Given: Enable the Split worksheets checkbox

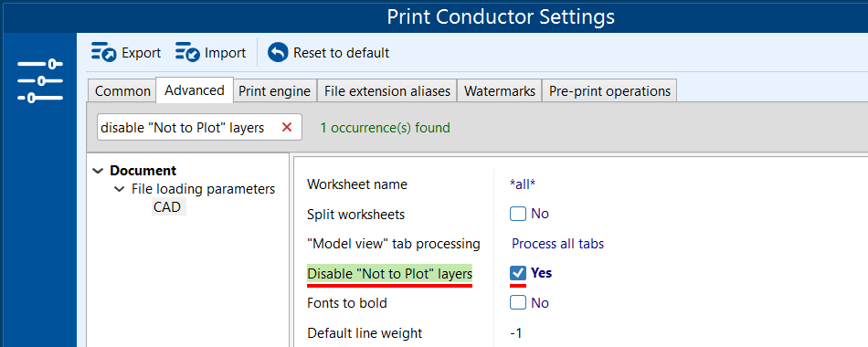Looking at the screenshot, I should pos(517,214).
